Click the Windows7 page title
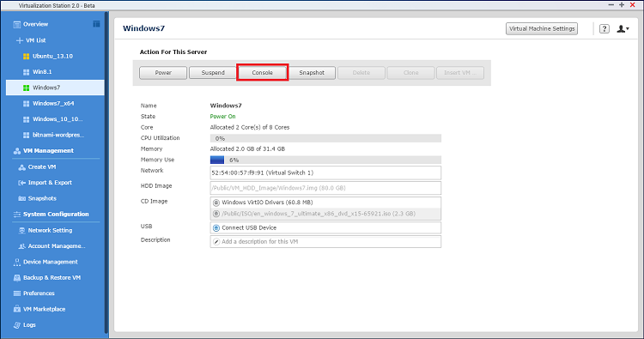644x339 pixels. [x=143, y=28]
